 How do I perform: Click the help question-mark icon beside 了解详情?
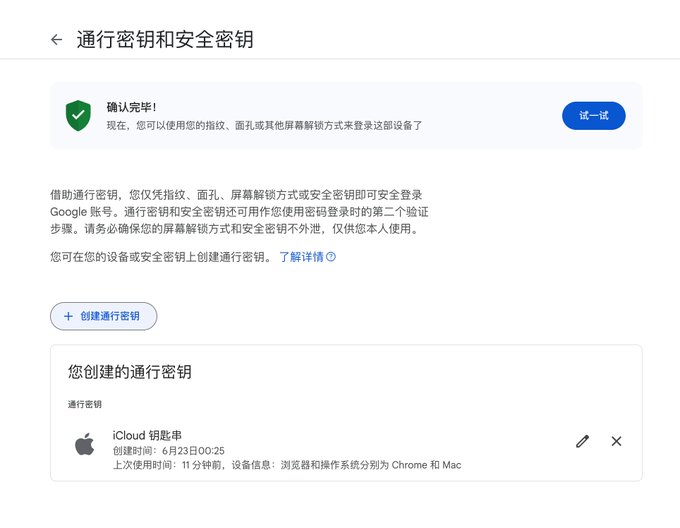coord(331,257)
